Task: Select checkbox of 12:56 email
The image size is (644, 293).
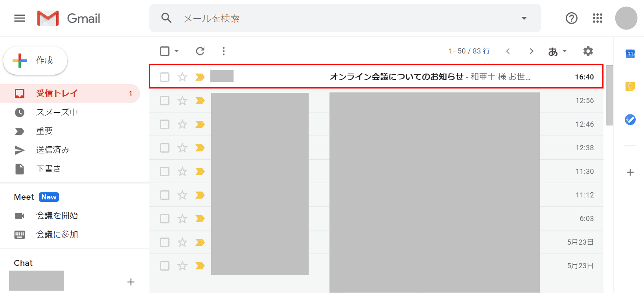Action: [x=165, y=101]
